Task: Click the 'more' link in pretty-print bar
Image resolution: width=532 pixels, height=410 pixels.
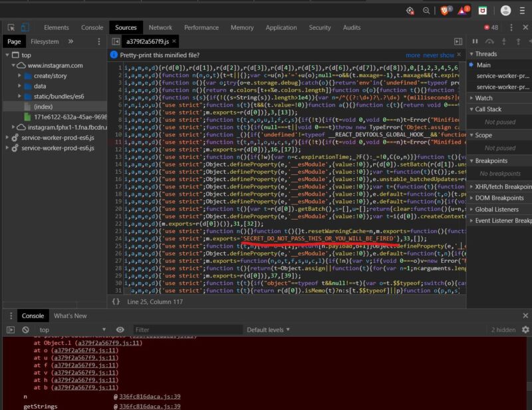Action: (x=413, y=55)
